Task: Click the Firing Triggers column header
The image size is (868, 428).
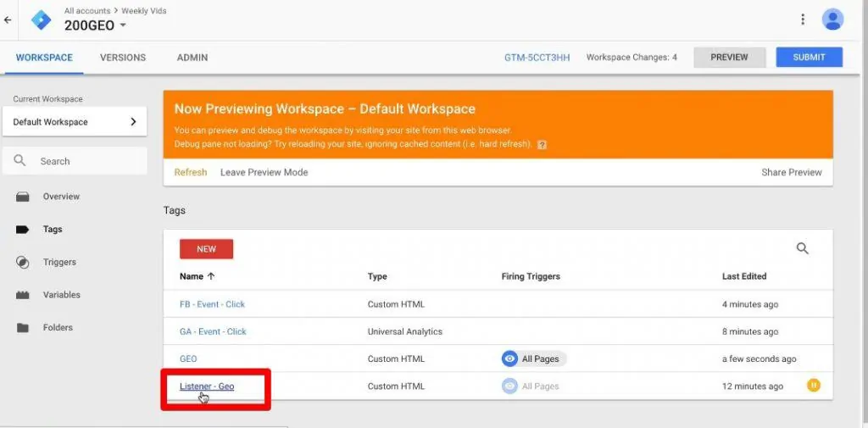Action: click(531, 276)
